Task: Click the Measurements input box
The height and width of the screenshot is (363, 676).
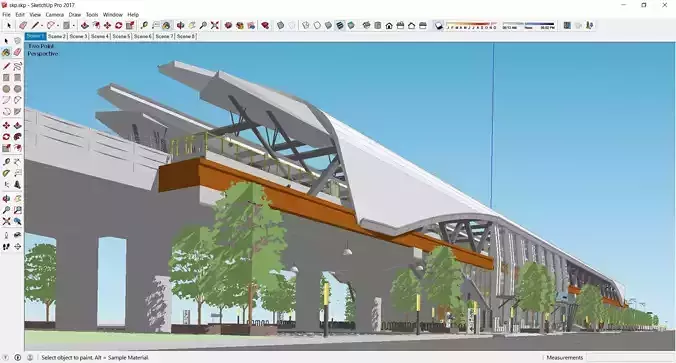Action: click(629, 357)
